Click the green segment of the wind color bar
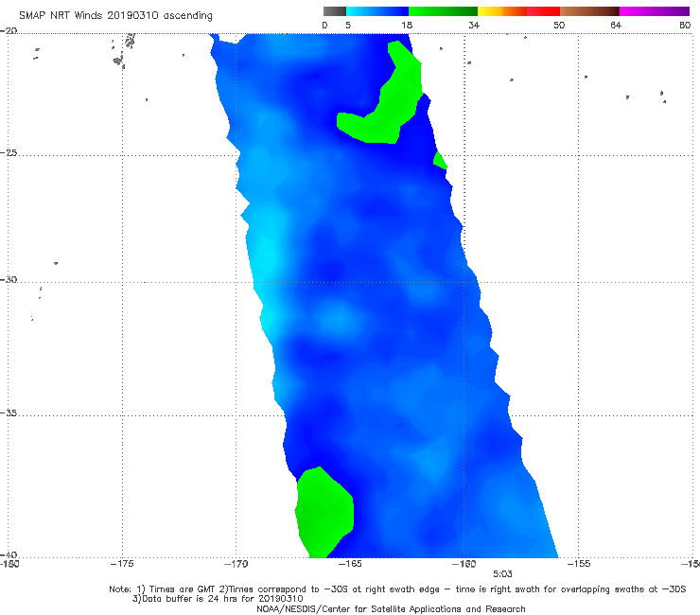 pyautogui.click(x=443, y=11)
